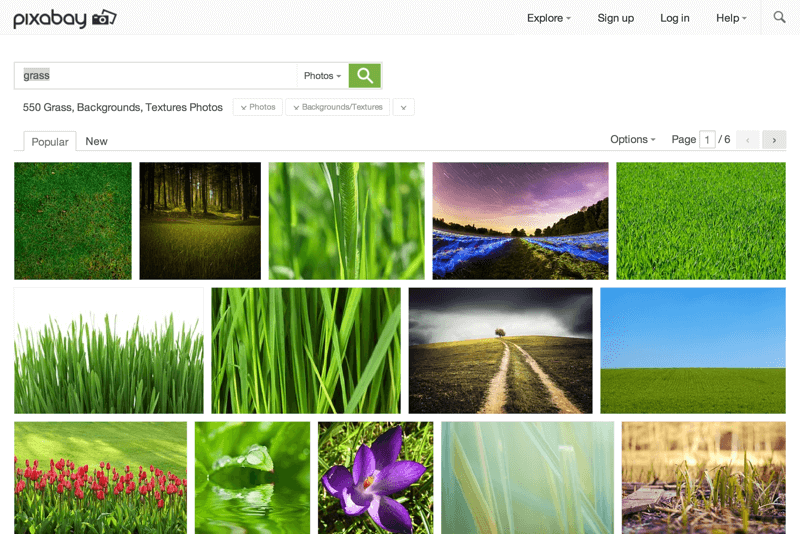
Task: Open the header search magnifier icon
Action: coord(779,17)
